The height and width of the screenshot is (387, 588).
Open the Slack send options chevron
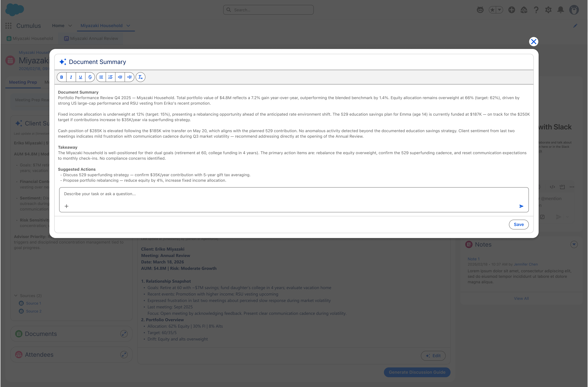(567, 217)
